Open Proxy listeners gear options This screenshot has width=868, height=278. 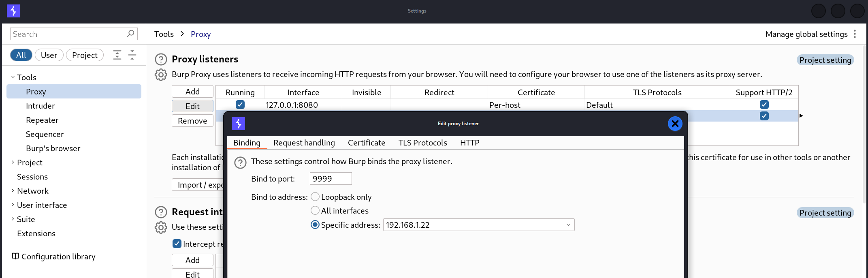[161, 75]
